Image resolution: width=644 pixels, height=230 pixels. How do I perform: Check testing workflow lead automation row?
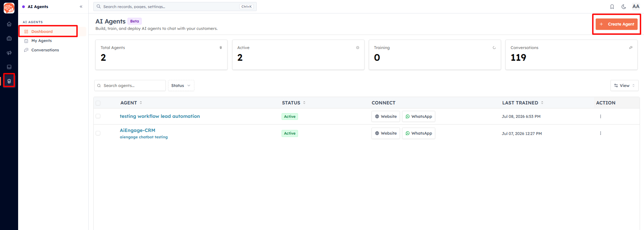click(98, 116)
